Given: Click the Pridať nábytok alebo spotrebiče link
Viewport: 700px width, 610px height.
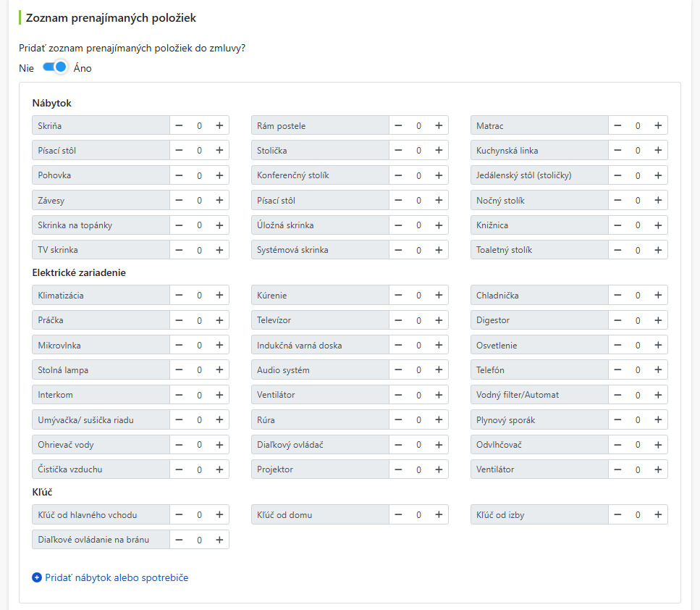Looking at the screenshot, I should click(x=117, y=577).
